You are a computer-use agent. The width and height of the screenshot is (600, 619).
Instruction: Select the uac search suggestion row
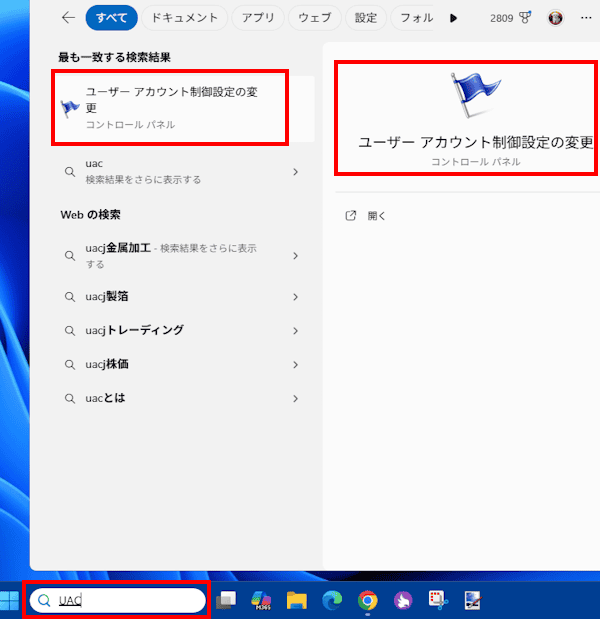click(182, 171)
